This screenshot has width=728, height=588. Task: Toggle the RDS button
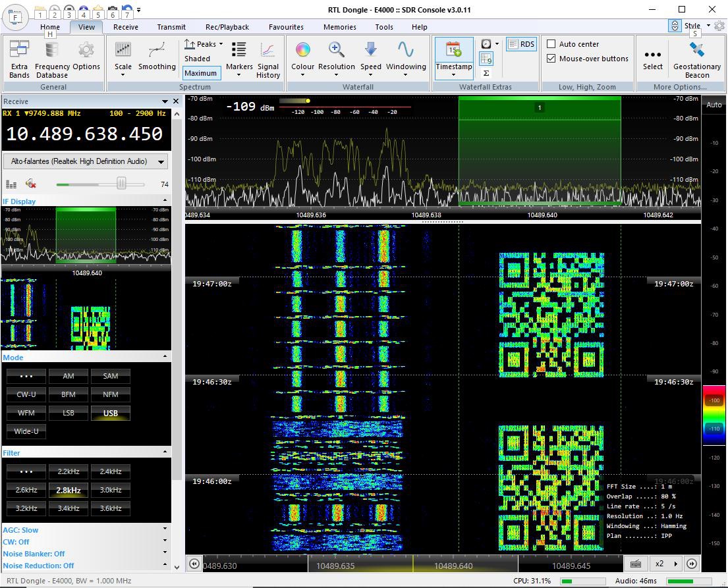click(x=521, y=44)
